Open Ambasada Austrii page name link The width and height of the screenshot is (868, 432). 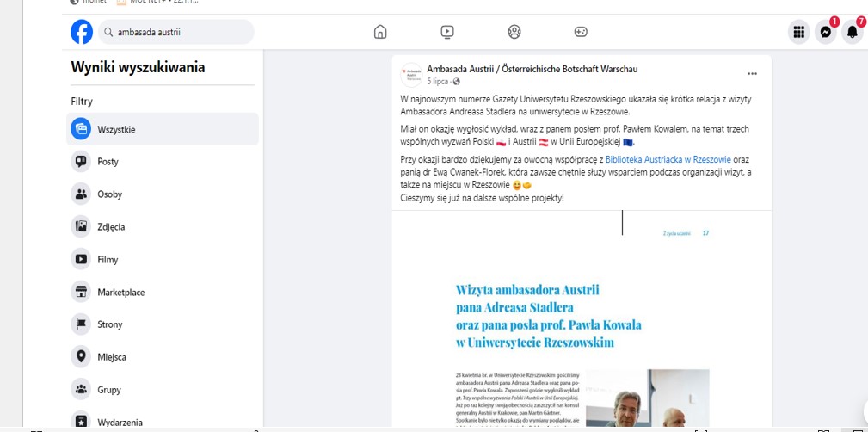coord(532,69)
